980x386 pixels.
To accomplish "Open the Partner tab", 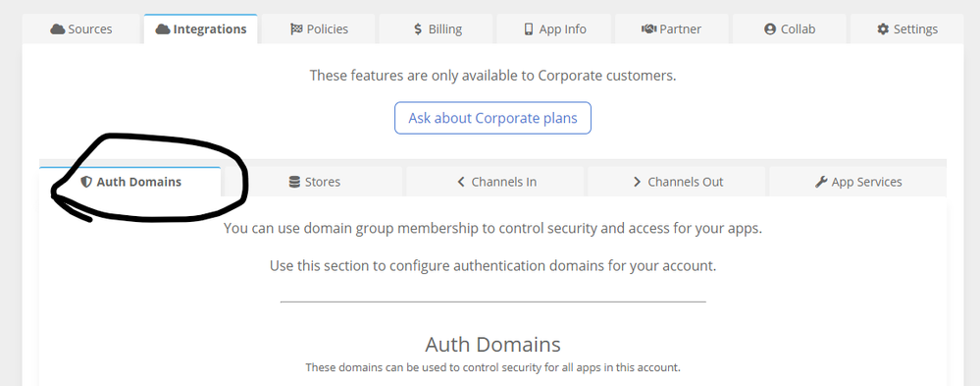I will click(x=672, y=28).
